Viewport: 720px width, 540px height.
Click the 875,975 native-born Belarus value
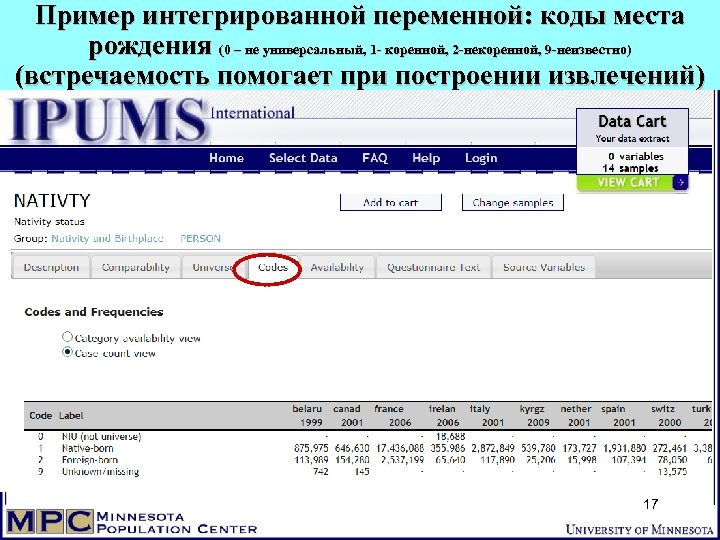click(311, 448)
